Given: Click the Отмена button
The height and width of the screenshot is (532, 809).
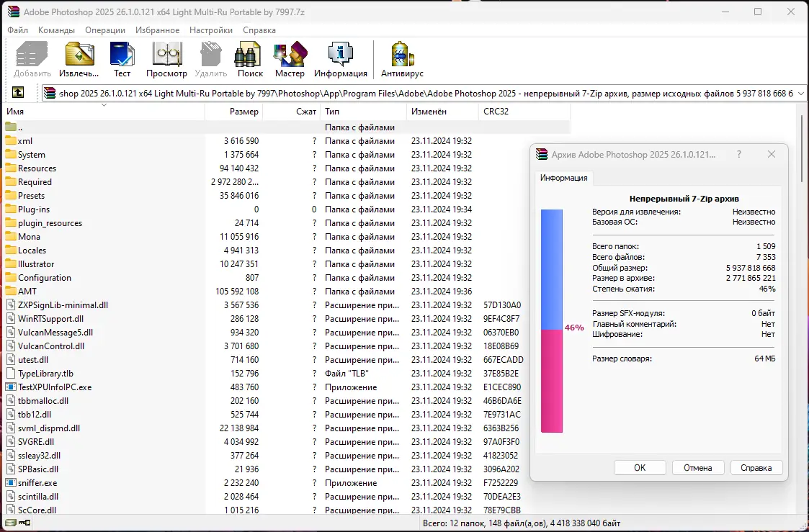Looking at the screenshot, I should coord(698,467).
